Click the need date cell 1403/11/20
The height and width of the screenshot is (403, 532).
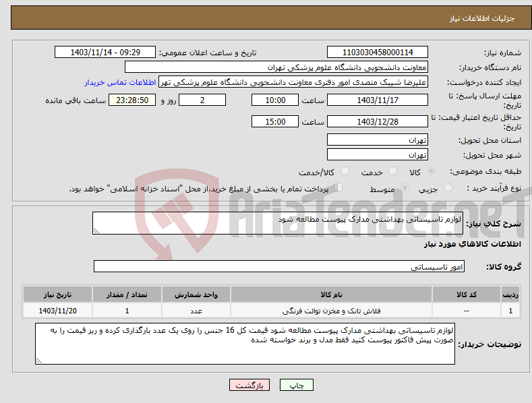point(58,311)
